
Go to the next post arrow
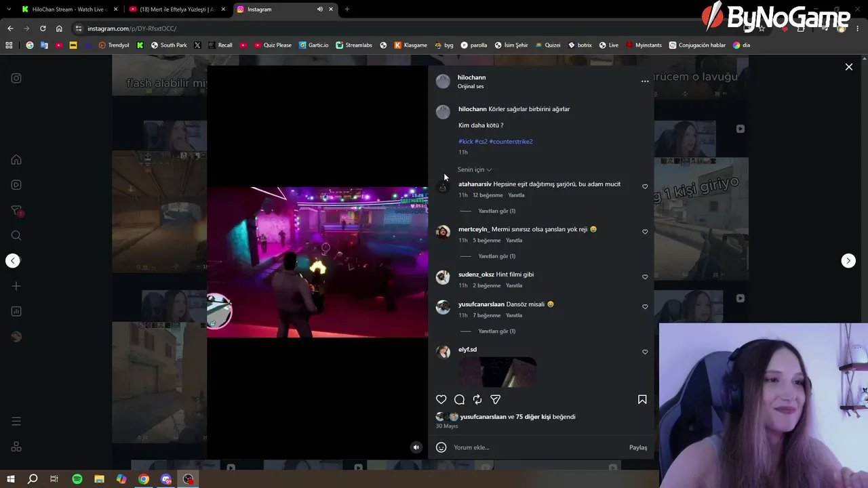[x=848, y=261]
